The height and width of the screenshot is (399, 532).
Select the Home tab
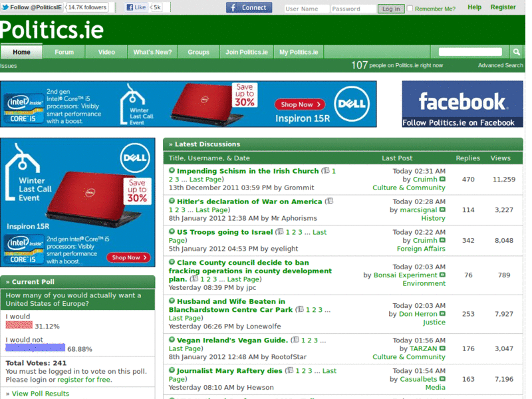pos(21,52)
